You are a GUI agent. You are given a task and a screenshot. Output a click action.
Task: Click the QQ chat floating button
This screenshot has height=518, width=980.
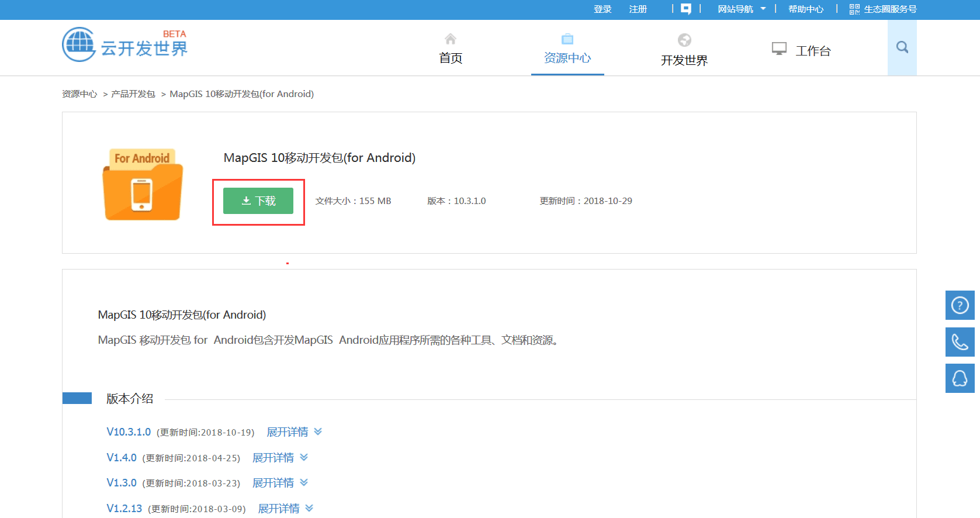point(960,378)
